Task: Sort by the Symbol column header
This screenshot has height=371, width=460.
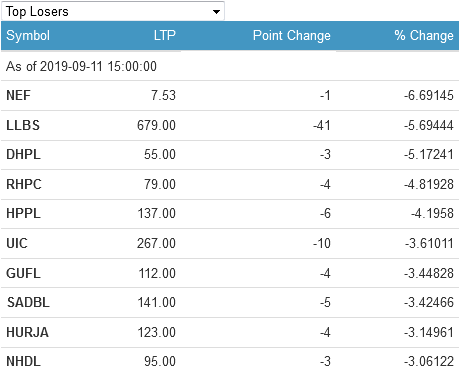Action: pyautogui.click(x=28, y=35)
